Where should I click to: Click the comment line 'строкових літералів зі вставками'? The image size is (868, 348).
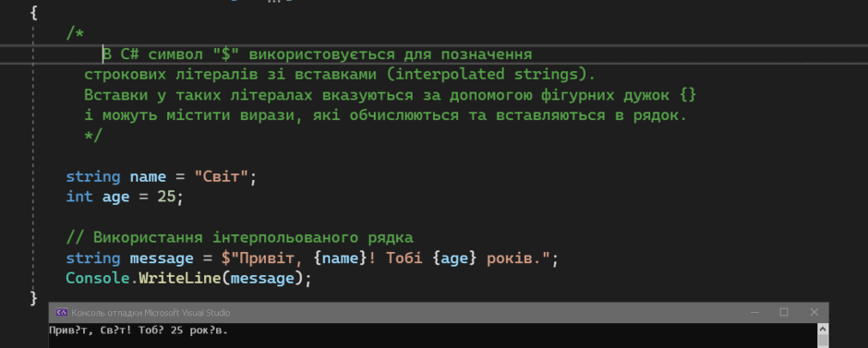(340, 75)
